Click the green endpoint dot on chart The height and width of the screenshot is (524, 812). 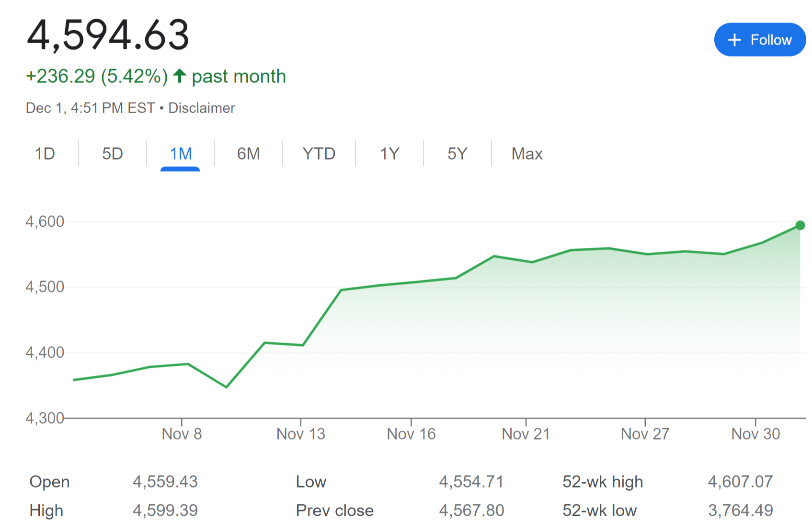pos(800,225)
